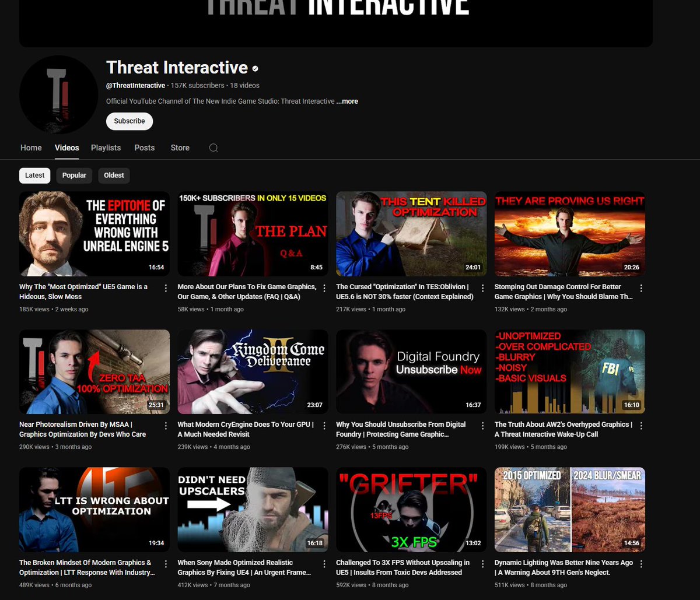700x600 pixels.
Task: Sort videos by Popular chip
Action: (x=74, y=176)
